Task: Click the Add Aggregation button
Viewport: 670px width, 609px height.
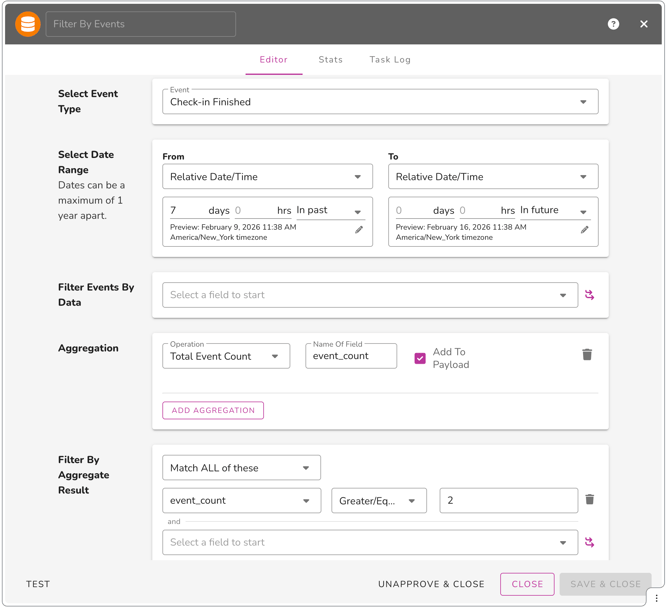Action: (213, 411)
